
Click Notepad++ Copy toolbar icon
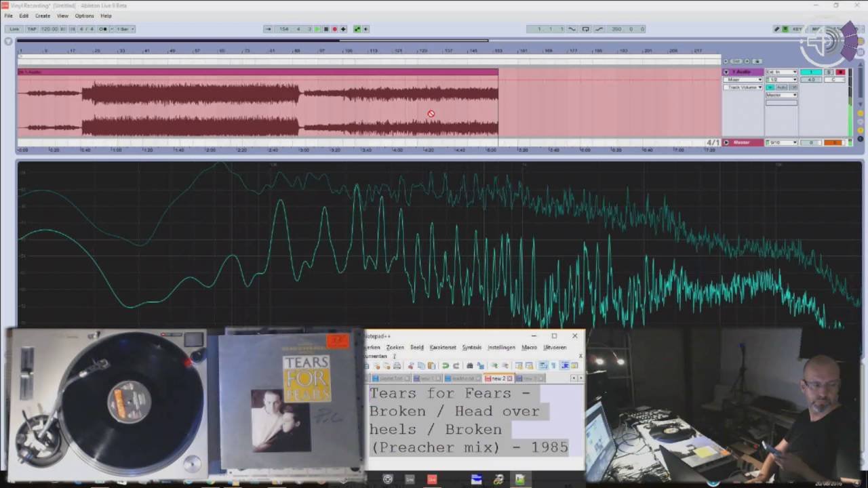[x=421, y=366]
